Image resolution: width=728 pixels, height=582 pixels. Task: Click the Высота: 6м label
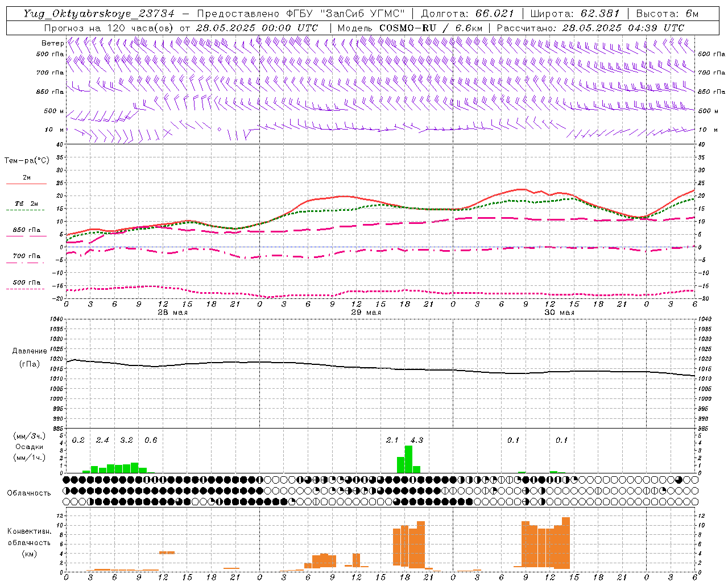pos(667,14)
